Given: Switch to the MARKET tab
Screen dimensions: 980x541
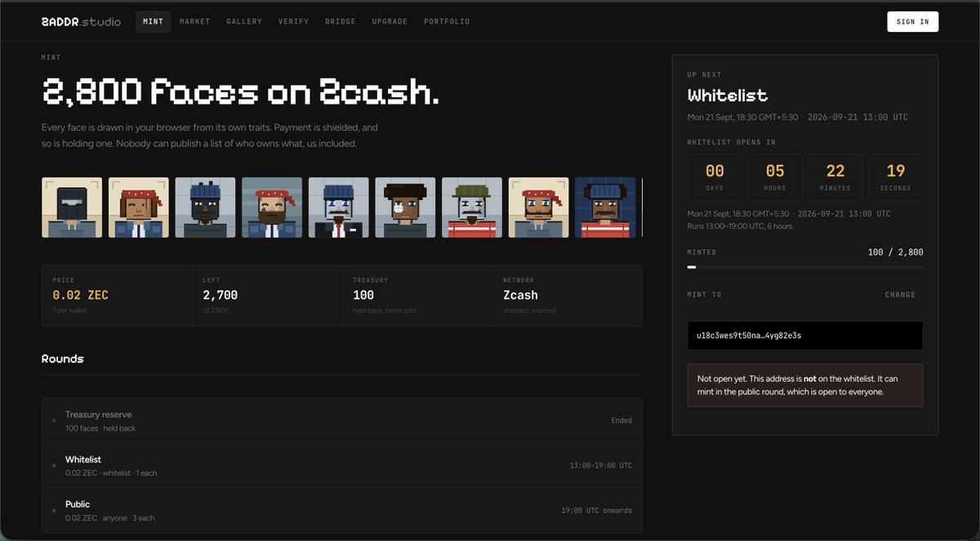Looking at the screenshot, I should click(194, 21).
